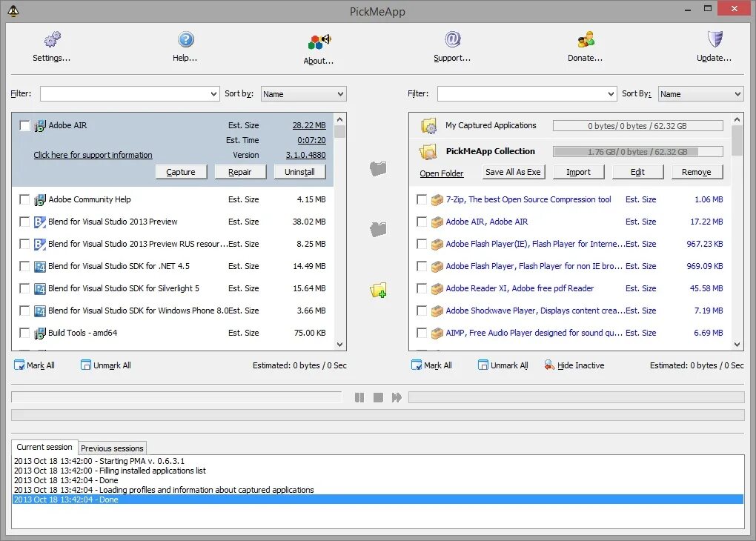Click the Blend for Visual Studio 2013 Preview icon
The image size is (756, 541).
point(40,222)
